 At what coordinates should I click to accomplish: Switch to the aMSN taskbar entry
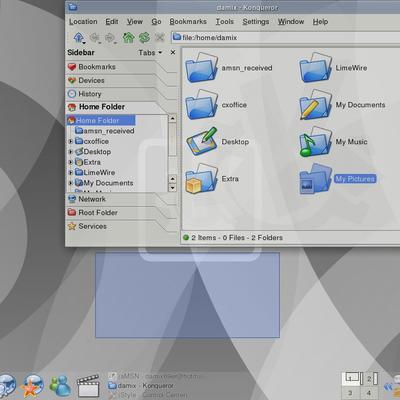pyautogui.click(x=156, y=376)
